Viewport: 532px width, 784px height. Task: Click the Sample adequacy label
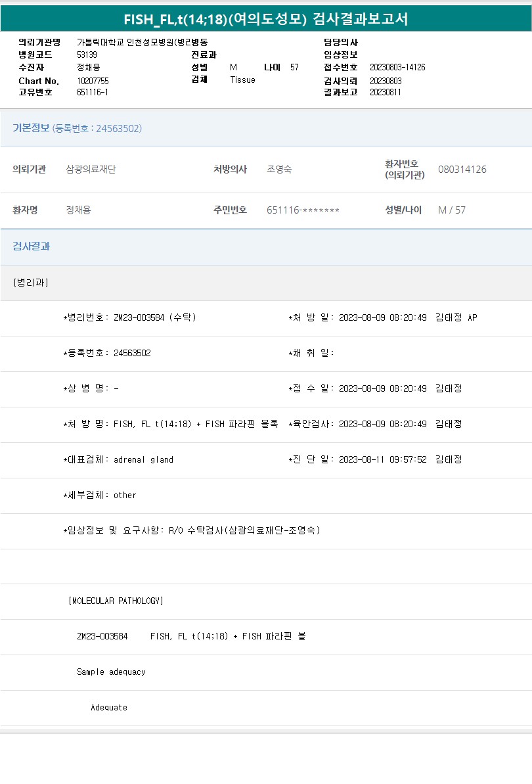click(x=111, y=672)
